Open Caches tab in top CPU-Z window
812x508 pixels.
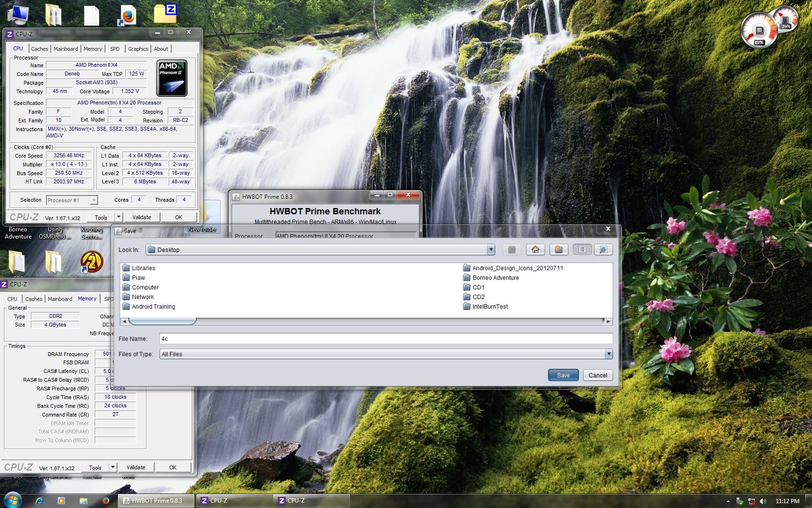tap(39, 49)
